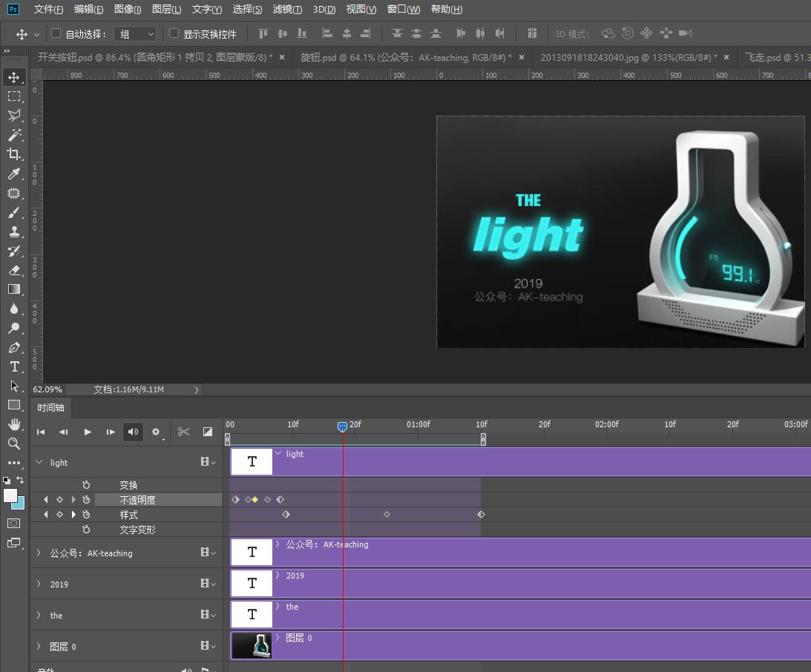Image resolution: width=811 pixels, height=672 pixels.
Task: Click the blue timeline playhead marker
Action: (x=342, y=426)
